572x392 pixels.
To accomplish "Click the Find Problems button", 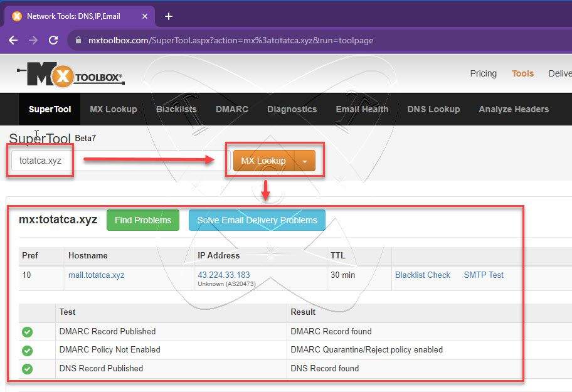I will (x=143, y=220).
